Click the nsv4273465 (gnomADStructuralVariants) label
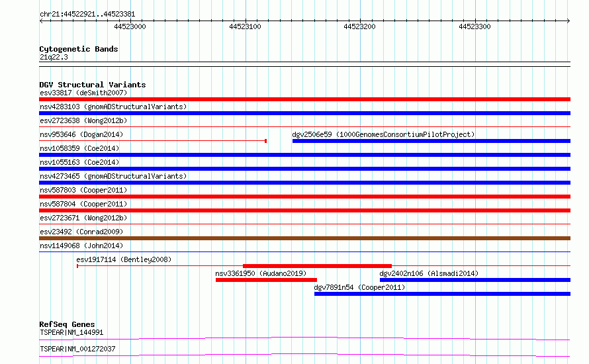The width and height of the screenshot is (589, 364). pos(113,176)
